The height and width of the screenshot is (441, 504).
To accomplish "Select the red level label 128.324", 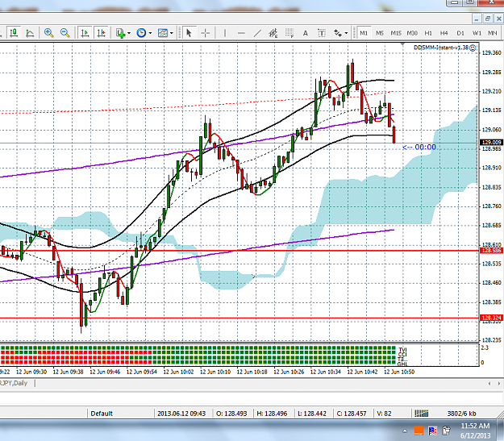I will click(491, 318).
